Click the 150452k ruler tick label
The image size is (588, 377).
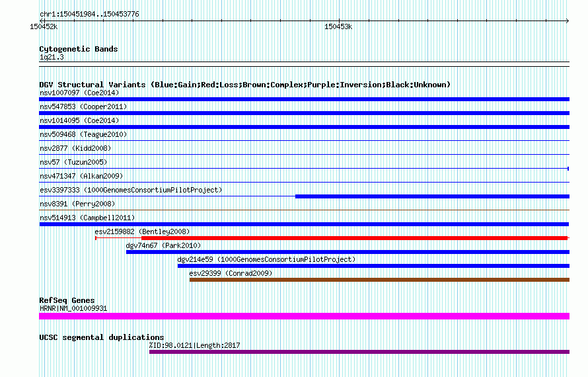(x=44, y=26)
